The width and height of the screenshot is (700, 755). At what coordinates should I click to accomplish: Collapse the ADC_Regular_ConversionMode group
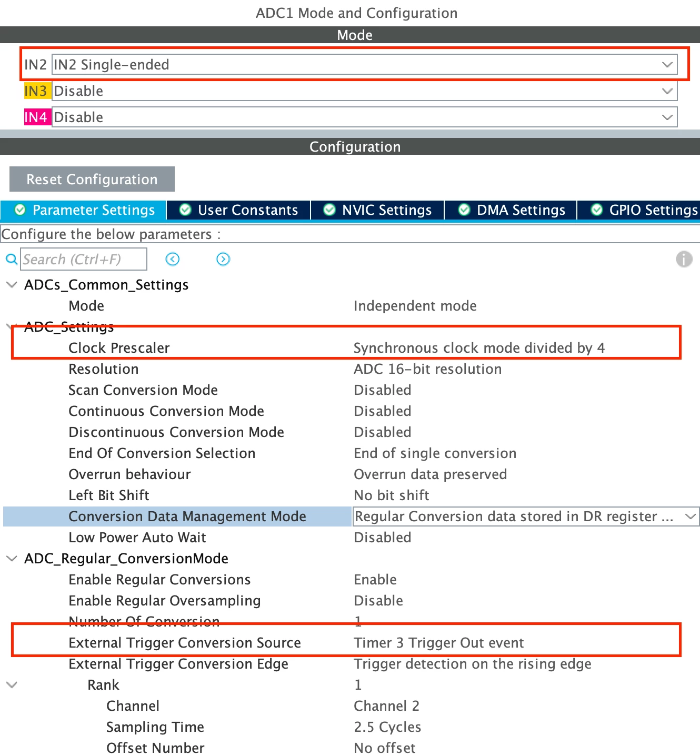click(11, 559)
